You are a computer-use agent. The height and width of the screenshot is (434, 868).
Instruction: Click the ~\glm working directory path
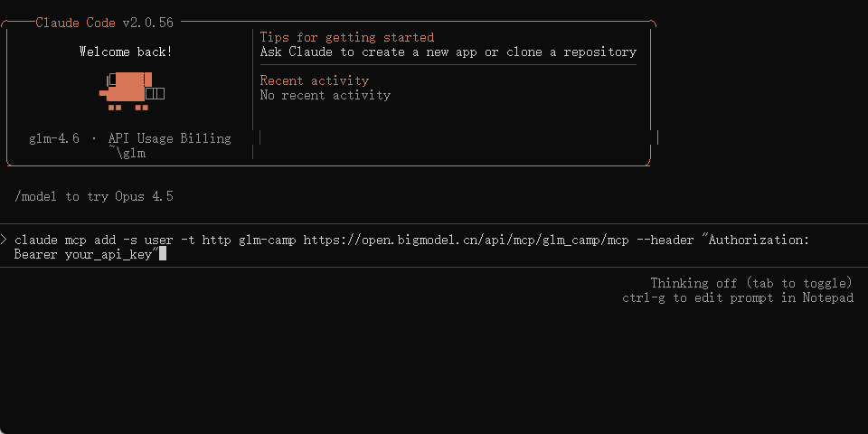tap(127, 153)
